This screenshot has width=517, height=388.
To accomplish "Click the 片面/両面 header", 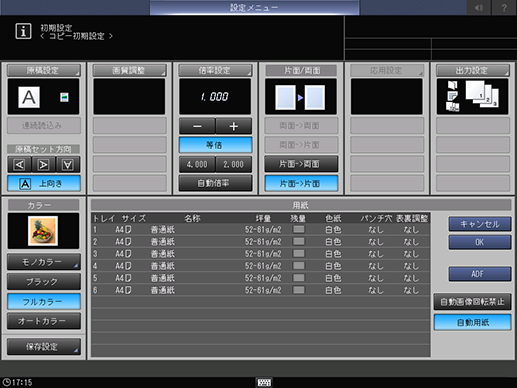I will (301, 70).
